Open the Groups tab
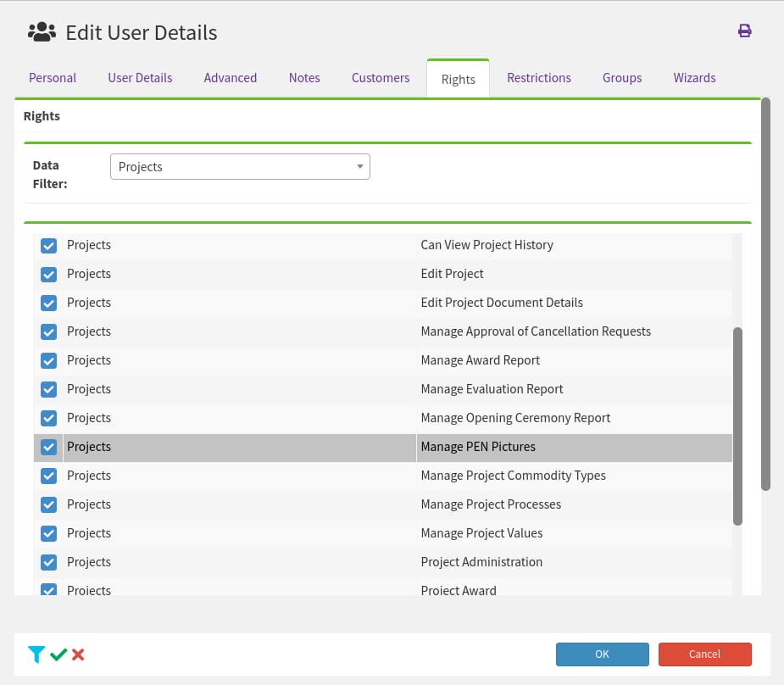Screen dimensions: 784x685 click(x=621, y=78)
